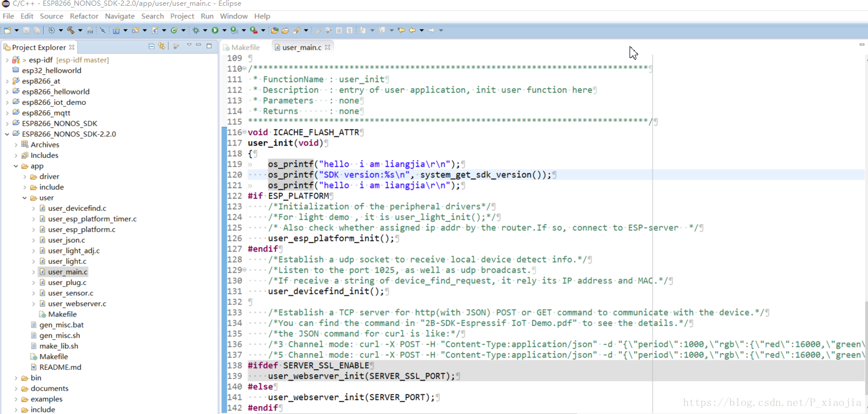This screenshot has width=868, height=414.
Task: Click the Last Edit Location arrow icon
Action: tap(401, 30)
